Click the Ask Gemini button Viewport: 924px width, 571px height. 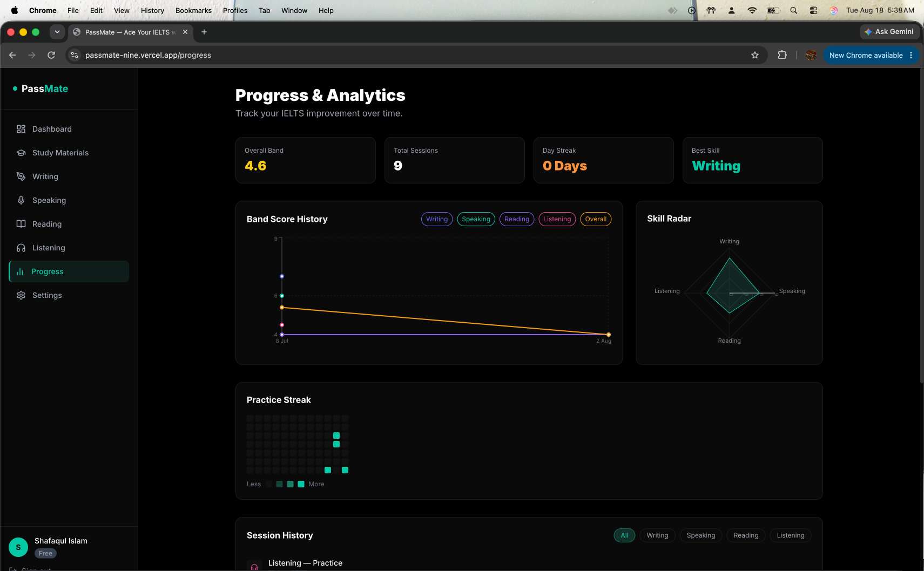(x=889, y=32)
